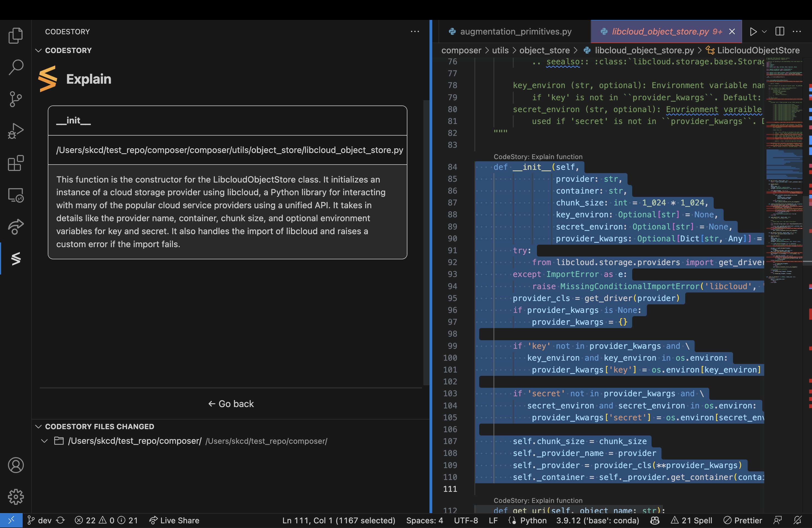
Task: Select the libcloud_object_store.py tab
Action: 666,31
